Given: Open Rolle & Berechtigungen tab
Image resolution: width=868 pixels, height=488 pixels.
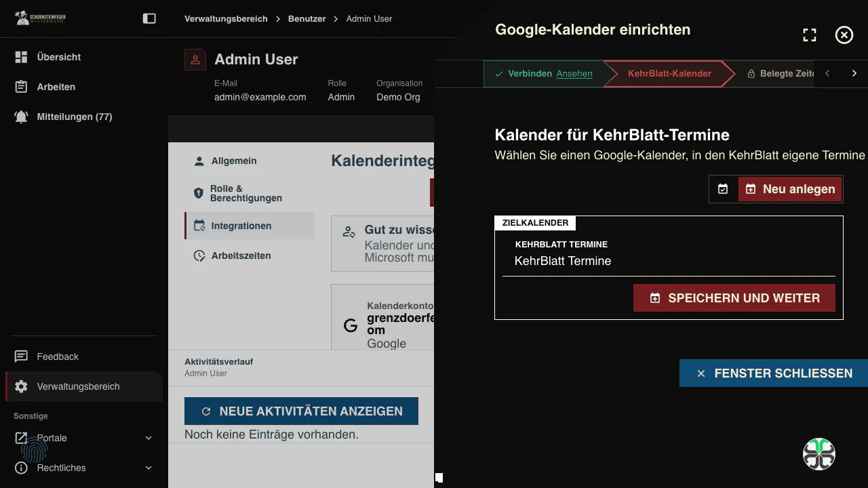Looking at the screenshot, I should click(250, 193).
